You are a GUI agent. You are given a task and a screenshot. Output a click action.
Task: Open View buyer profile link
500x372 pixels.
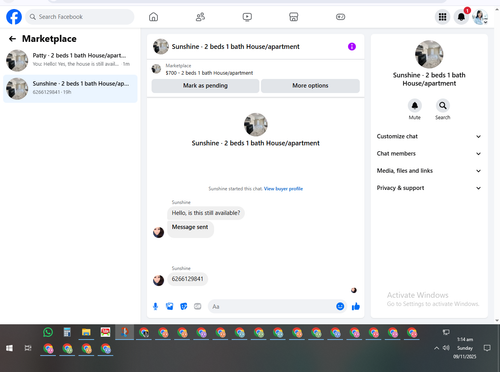283,189
